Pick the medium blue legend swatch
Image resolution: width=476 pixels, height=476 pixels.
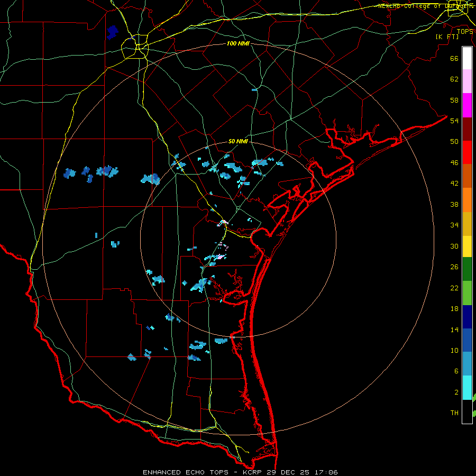(x=467, y=340)
